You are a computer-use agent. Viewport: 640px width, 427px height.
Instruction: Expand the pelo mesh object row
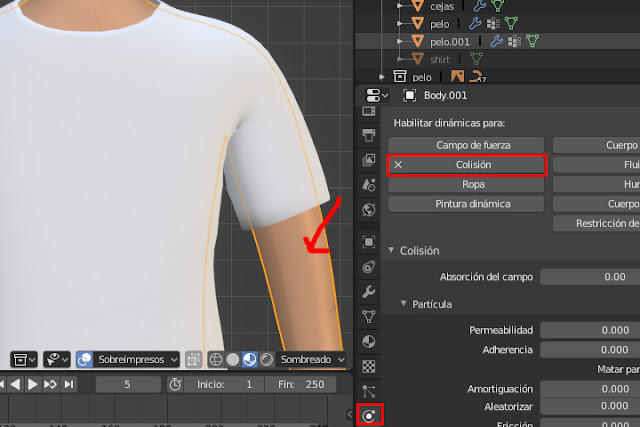pyautogui.click(x=400, y=24)
